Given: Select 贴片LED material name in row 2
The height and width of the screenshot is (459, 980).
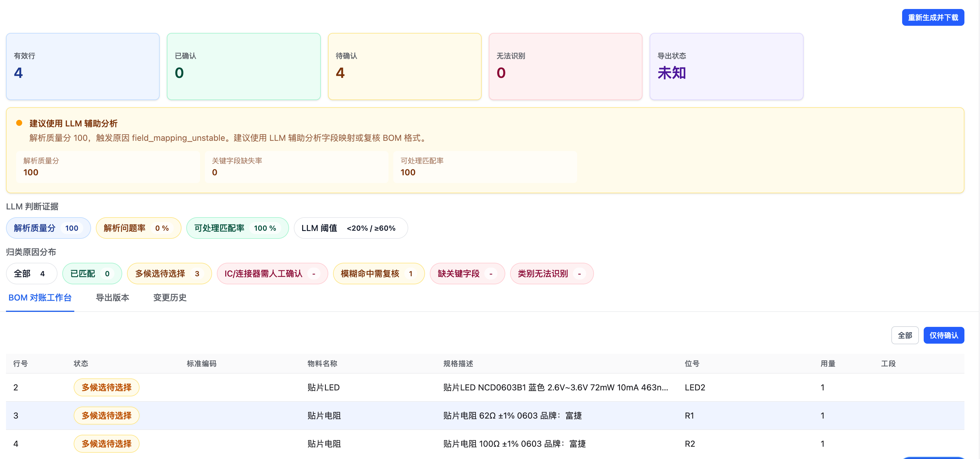Looking at the screenshot, I should click(323, 387).
